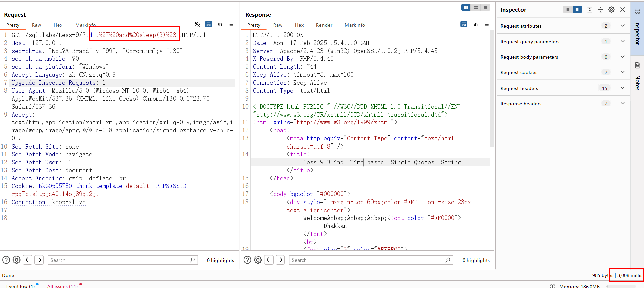Toggle show newline characters in Response
644x288 pixels.
tap(475, 24)
